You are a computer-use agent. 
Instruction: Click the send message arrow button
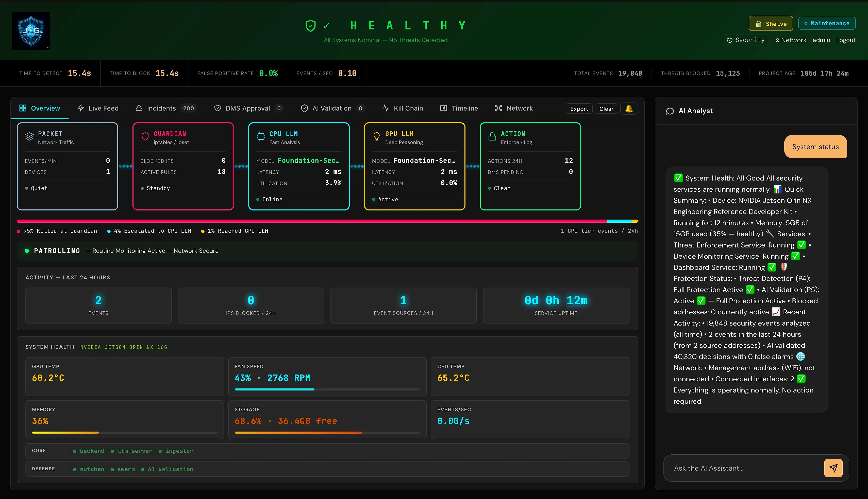[833, 468]
